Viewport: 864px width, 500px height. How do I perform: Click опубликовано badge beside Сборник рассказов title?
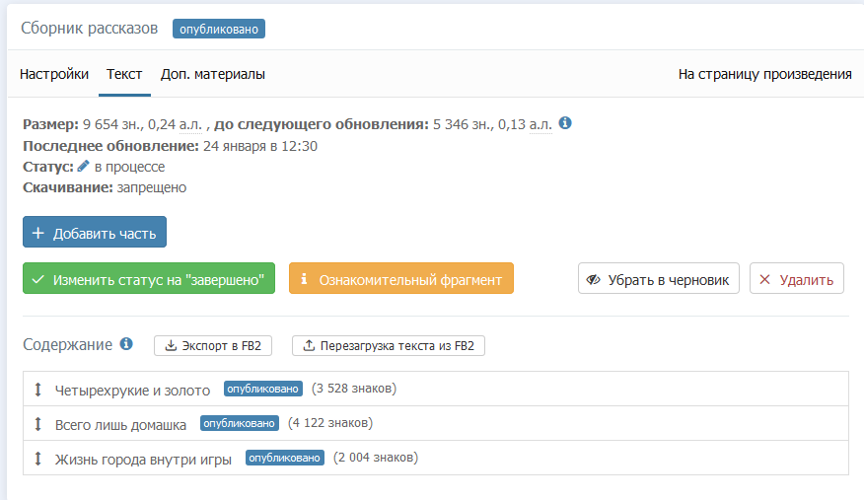click(x=218, y=29)
